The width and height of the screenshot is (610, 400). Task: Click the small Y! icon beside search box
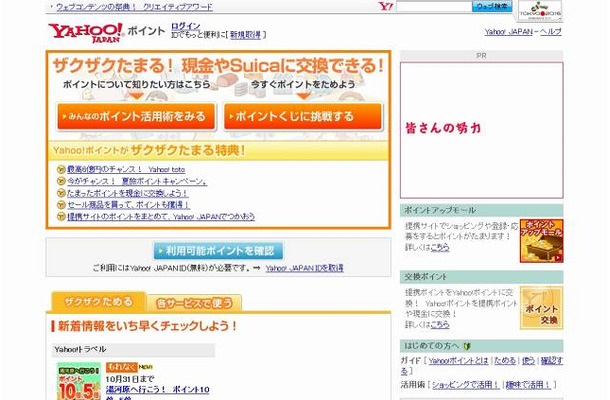385,6
